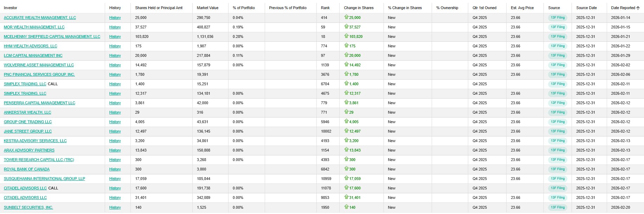
Task: Sort by Shares Held or Principal Amt
Action: [x=159, y=8]
